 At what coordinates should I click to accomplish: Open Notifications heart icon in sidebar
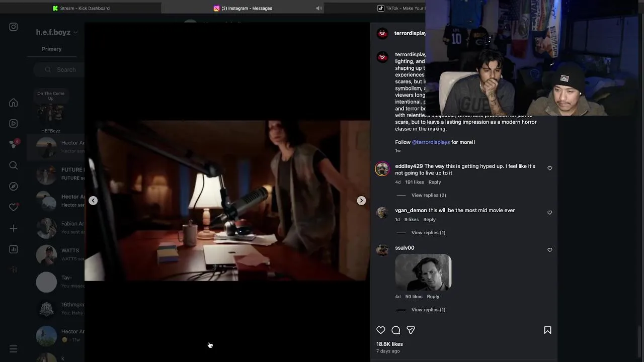14,207
